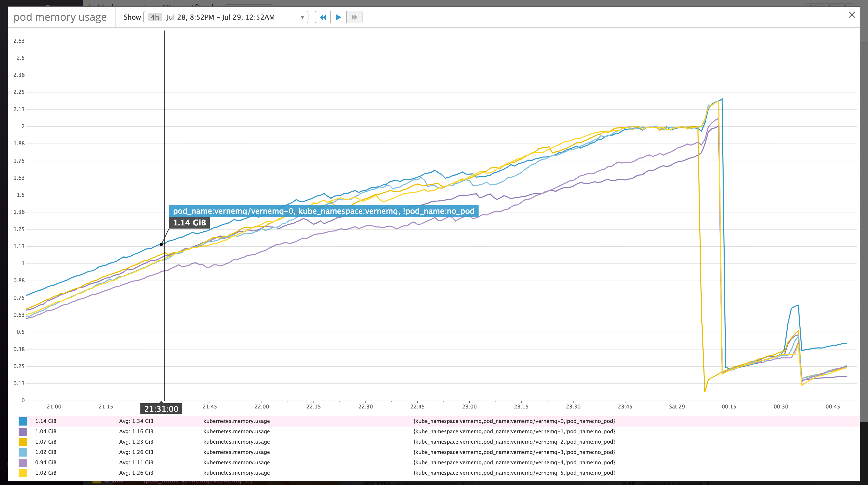Select the vernemq-2 tags legend entry
Viewport: 868px width, 485px height.
tap(514, 442)
